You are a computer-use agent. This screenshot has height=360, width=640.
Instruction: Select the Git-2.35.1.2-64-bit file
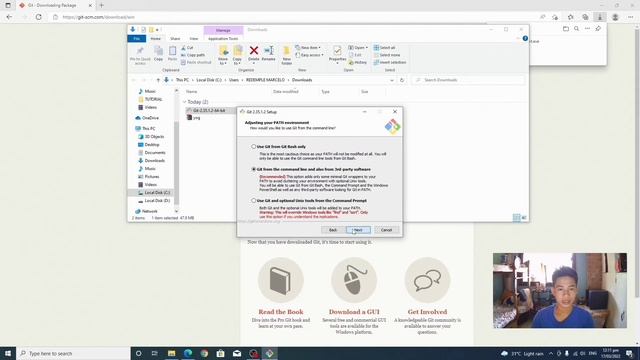coord(209,111)
